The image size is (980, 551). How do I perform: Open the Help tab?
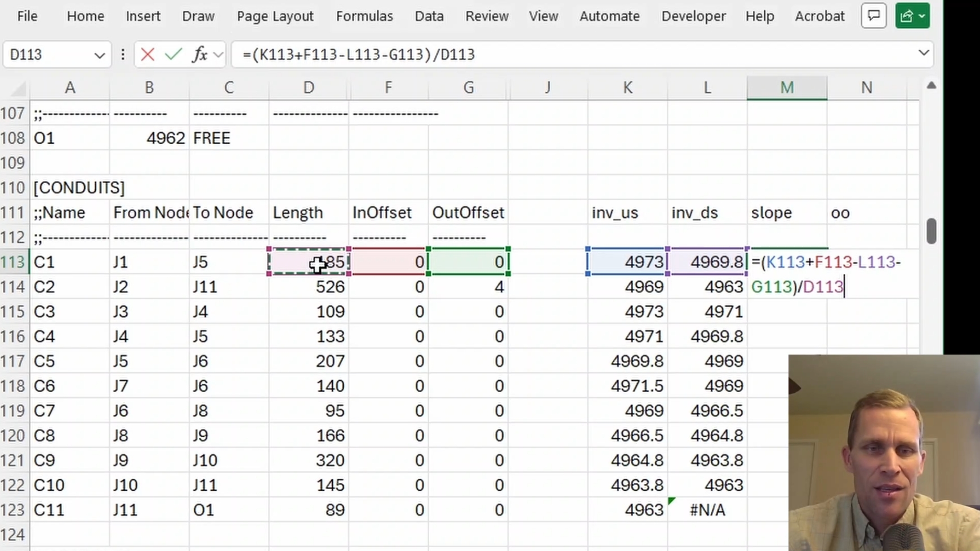click(x=760, y=16)
